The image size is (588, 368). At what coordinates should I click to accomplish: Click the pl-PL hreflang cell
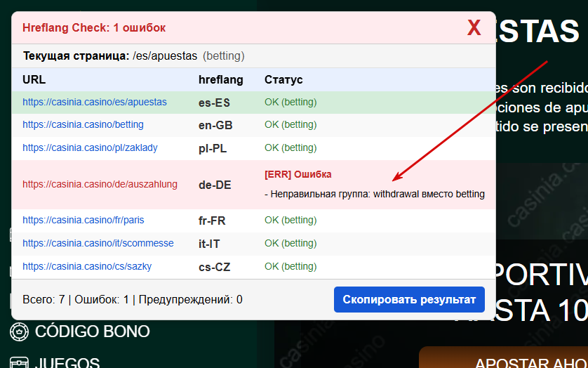213,148
